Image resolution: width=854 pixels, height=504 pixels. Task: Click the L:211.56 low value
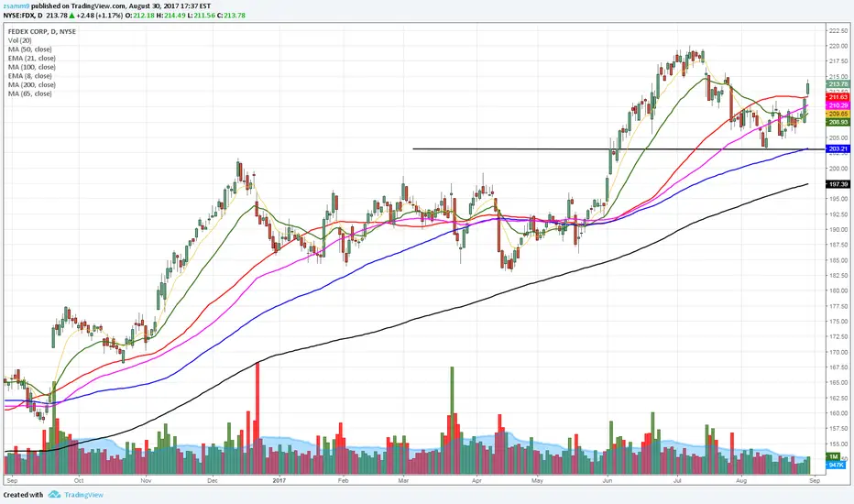click(x=201, y=16)
